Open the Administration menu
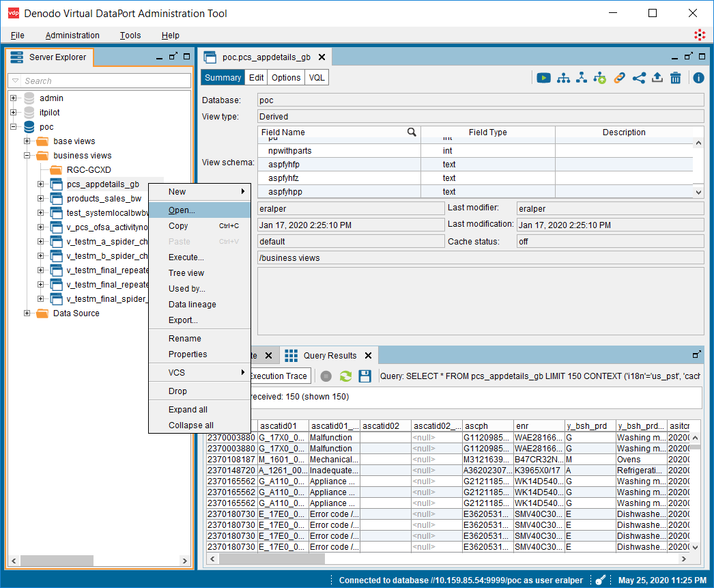The width and height of the screenshot is (714, 588). point(72,35)
